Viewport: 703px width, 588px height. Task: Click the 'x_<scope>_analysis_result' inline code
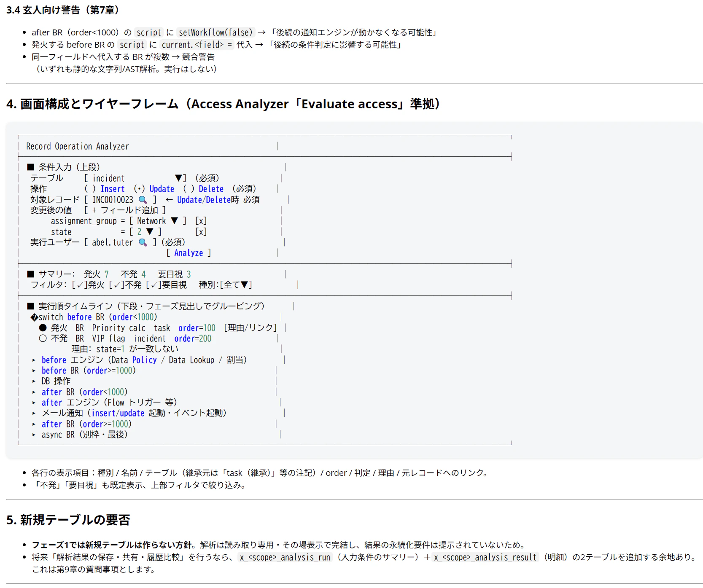click(x=485, y=557)
